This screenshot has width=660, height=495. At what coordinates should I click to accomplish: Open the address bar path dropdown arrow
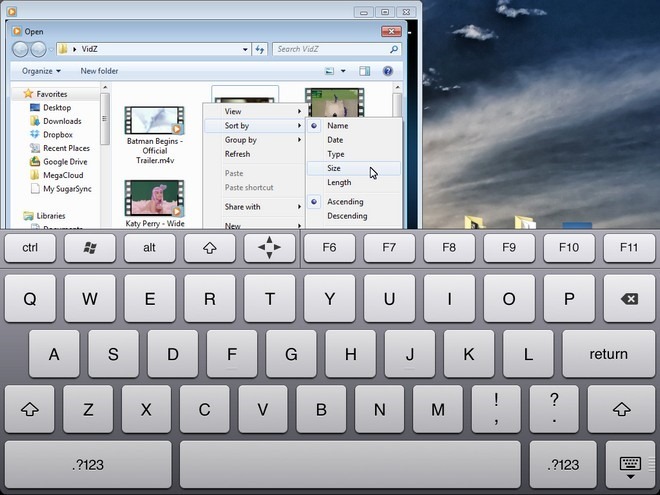point(245,49)
